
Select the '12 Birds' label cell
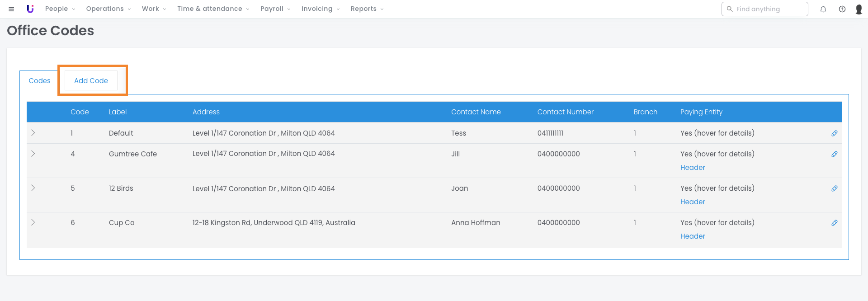(121, 188)
